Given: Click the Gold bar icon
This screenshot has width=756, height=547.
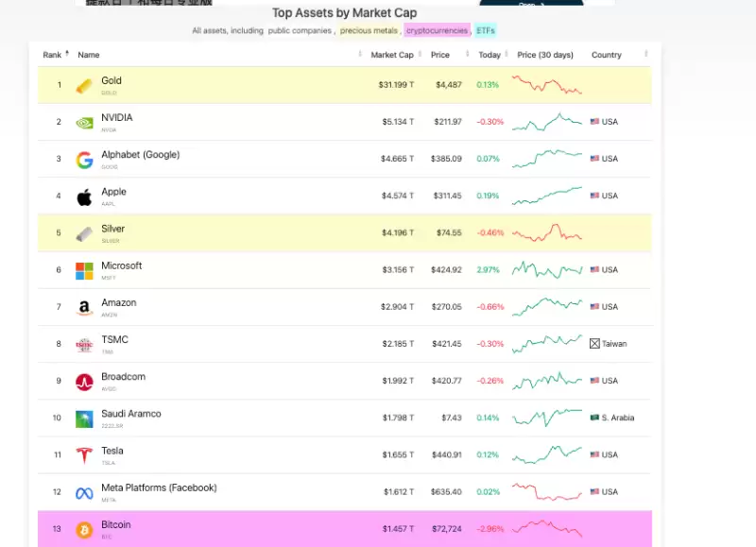Looking at the screenshot, I should tap(84, 86).
